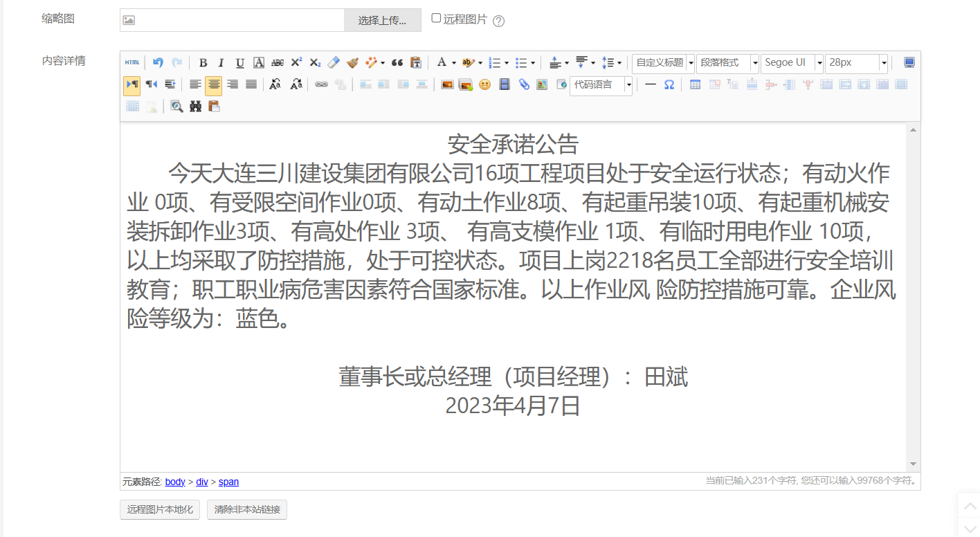Open the Segoe UI font dropdown
Viewport: 980px width, 537px height.
coord(792,63)
